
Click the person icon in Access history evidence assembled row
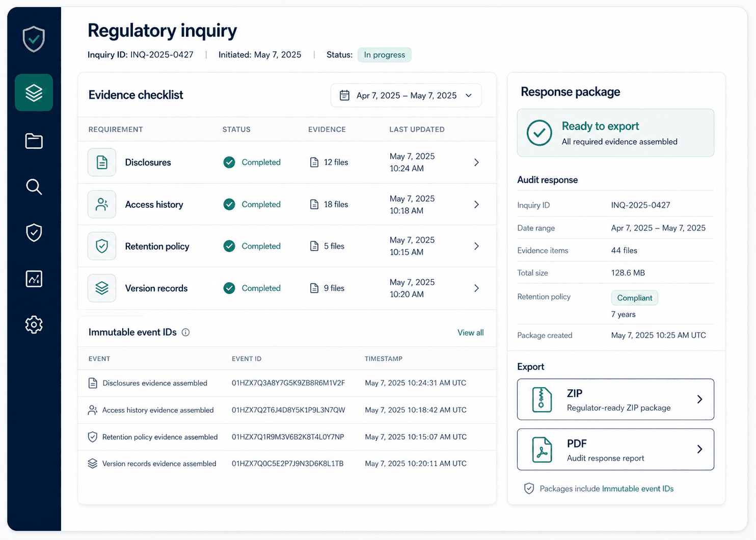[x=93, y=410]
